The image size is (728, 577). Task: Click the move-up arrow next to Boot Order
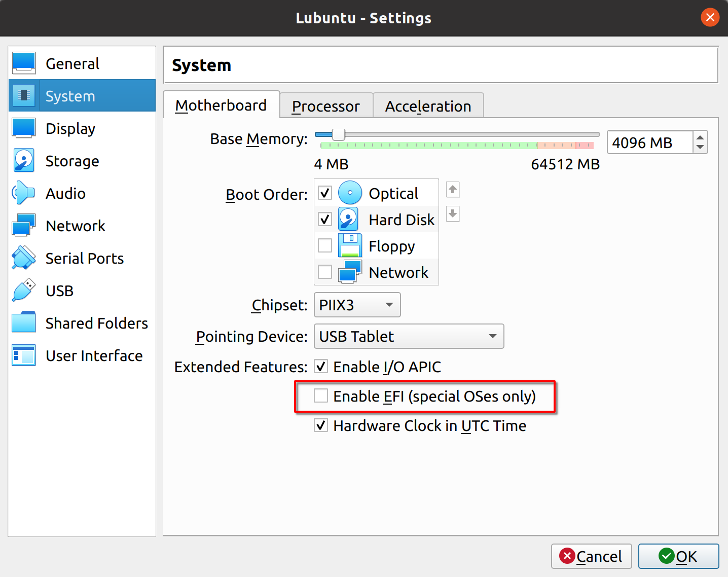coord(452,190)
